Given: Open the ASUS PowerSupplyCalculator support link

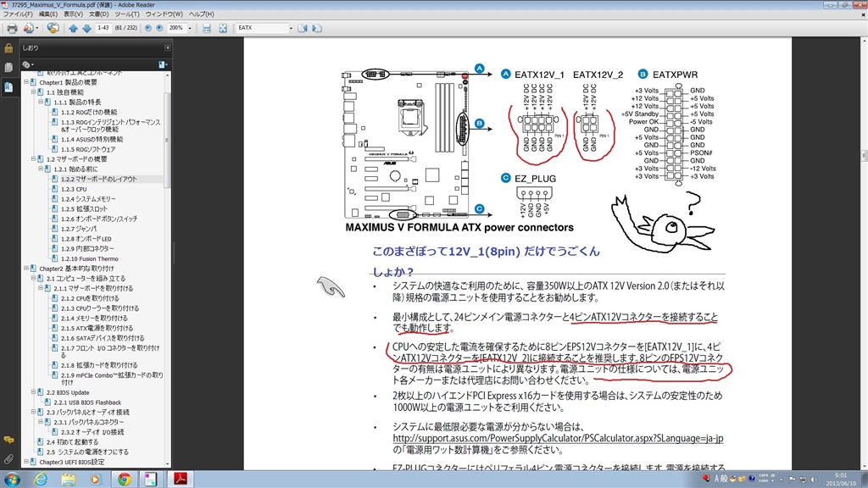Looking at the screenshot, I should coord(558,438).
